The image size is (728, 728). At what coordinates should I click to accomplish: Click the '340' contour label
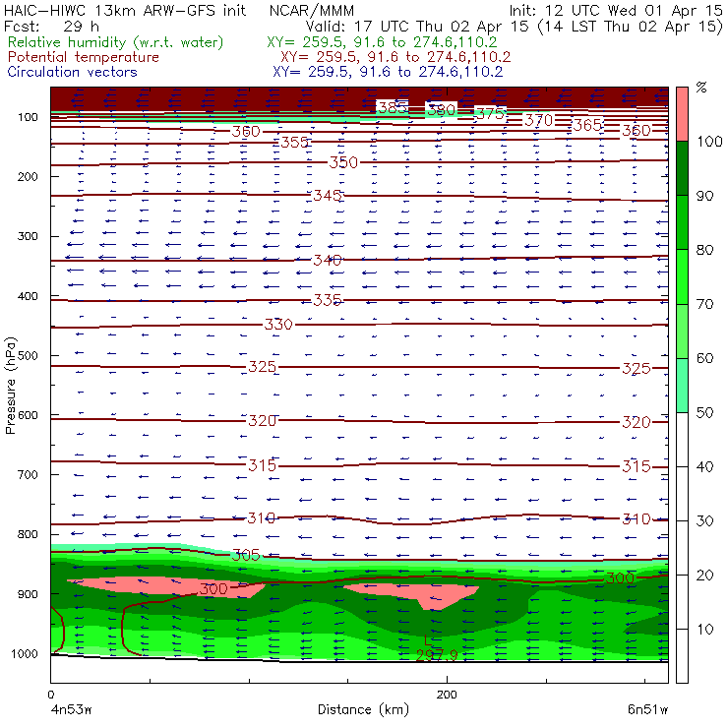328,260
